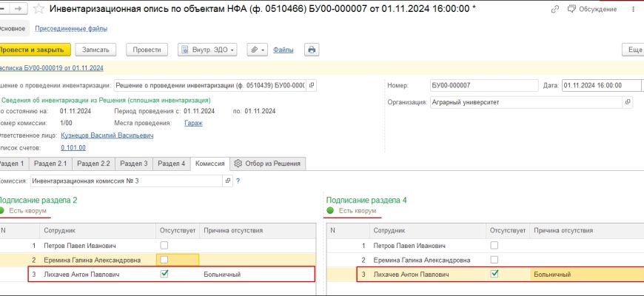Open the Инвентаризационная комиссия № 3 card
The image size is (644, 296).
227,181
